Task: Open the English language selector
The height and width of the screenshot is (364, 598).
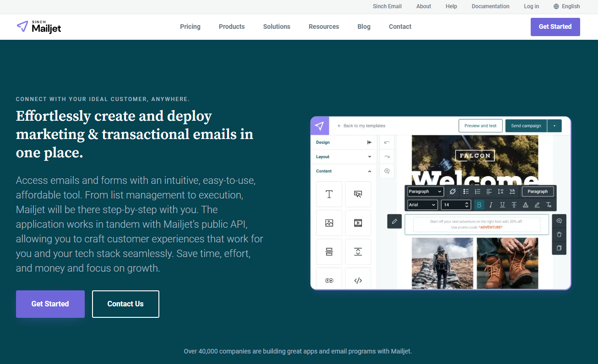Action: point(567,6)
